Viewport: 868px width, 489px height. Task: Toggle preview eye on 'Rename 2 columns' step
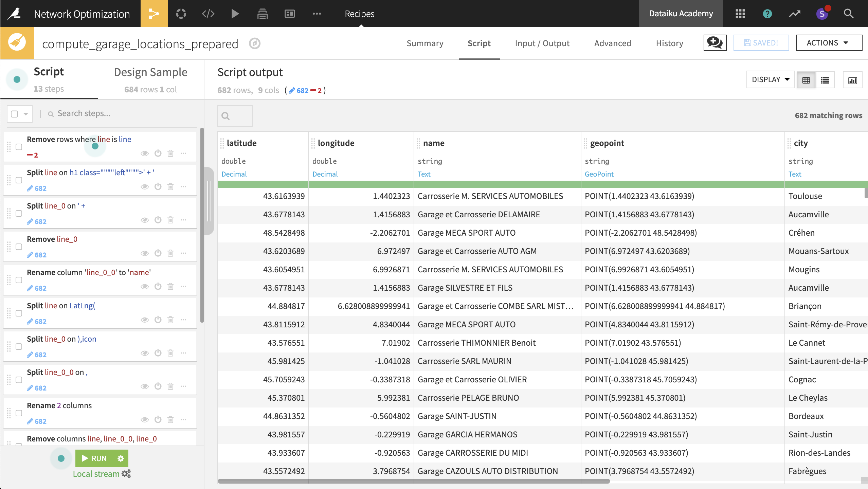pos(145,419)
